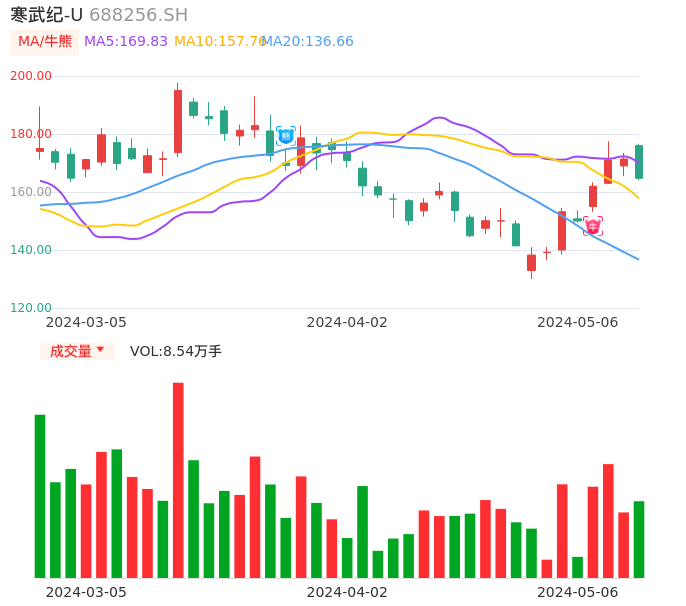
Task: Select the 成交量 volume tab
Action: pyautogui.click(x=70, y=351)
